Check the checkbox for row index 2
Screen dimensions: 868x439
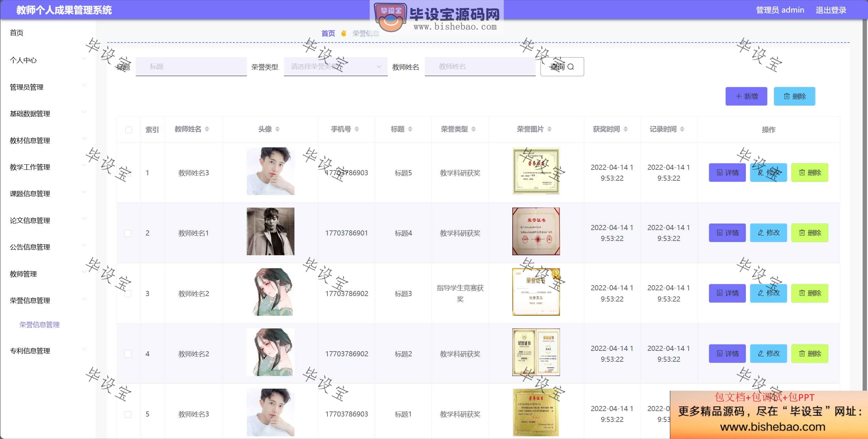[x=128, y=233]
